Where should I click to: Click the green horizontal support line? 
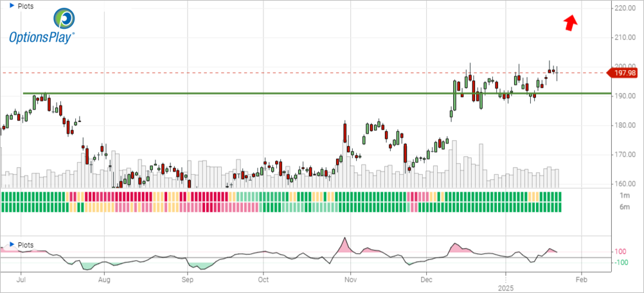[317, 93]
